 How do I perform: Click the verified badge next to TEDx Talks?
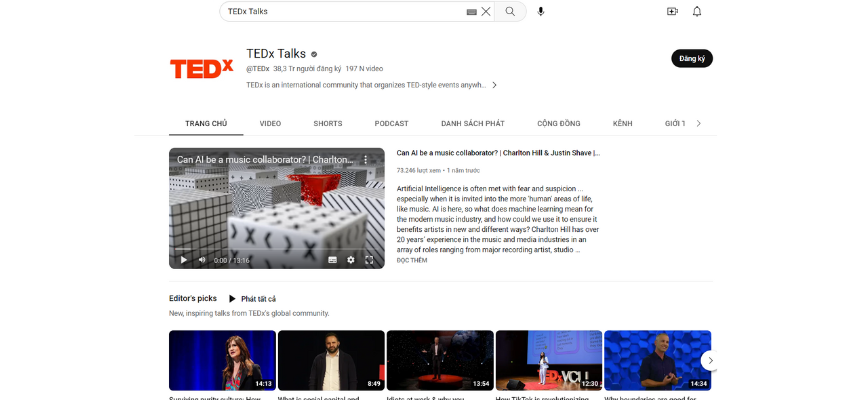tap(314, 54)
